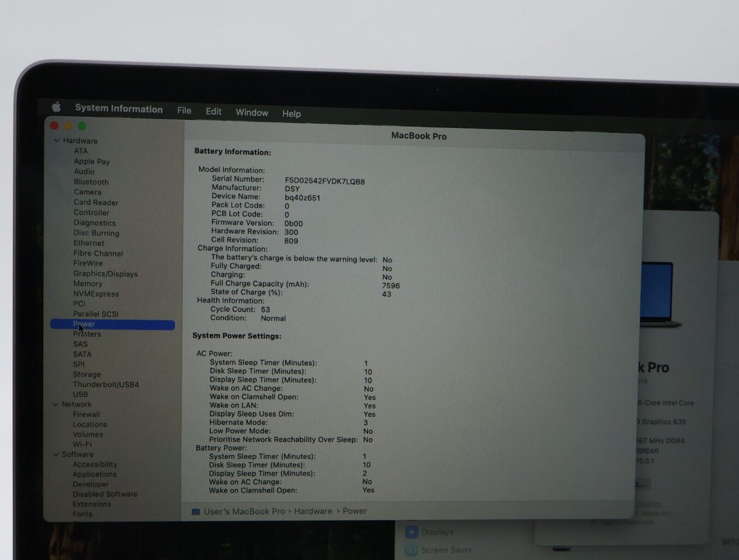739x560 pixels.
Task: Click the MacBook image in About window
Action: click(661, 294)
